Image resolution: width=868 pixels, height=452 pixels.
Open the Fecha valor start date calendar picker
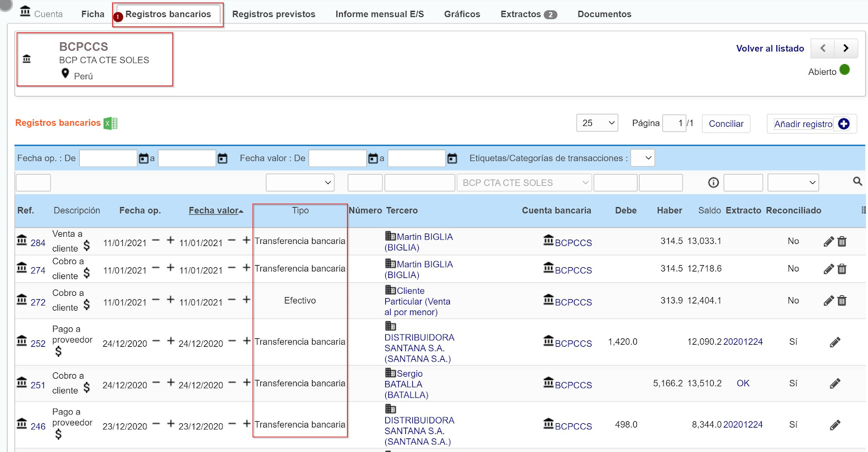click(373, 158)
